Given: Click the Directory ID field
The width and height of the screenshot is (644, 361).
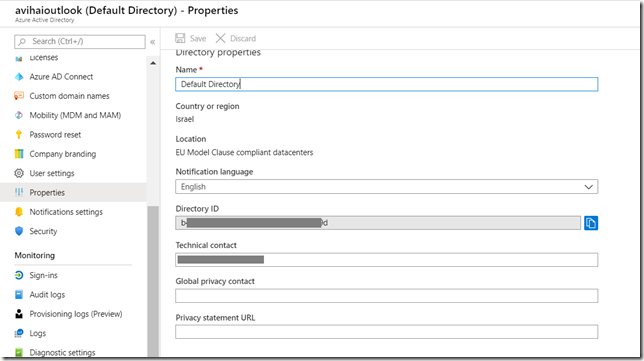Looking at the screenshot, I should point(378,223).
